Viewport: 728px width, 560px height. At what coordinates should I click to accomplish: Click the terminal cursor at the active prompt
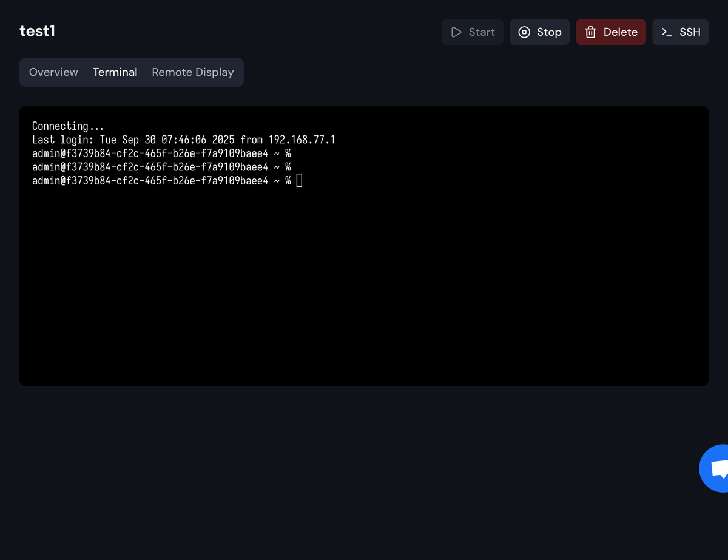point(299,181)
